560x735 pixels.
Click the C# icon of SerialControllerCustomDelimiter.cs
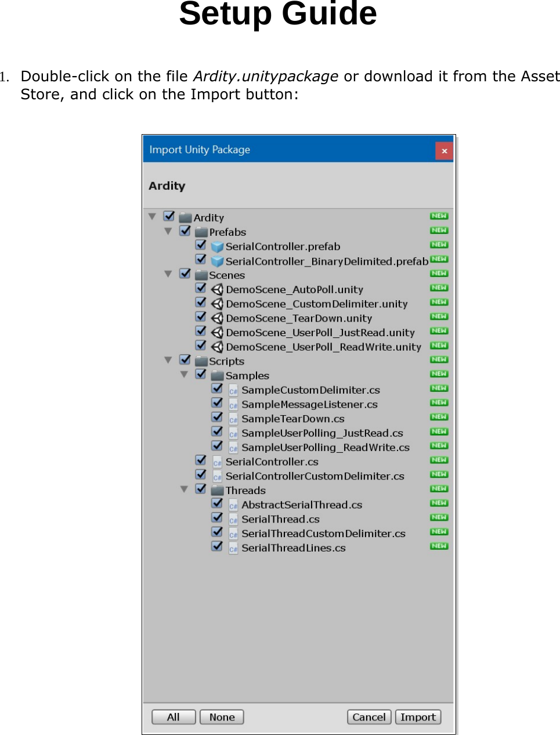217,476
